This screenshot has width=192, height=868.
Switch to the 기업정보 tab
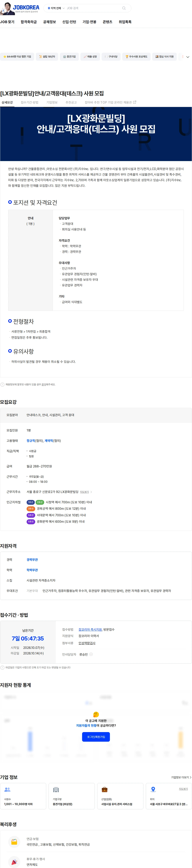pos(52,102)
